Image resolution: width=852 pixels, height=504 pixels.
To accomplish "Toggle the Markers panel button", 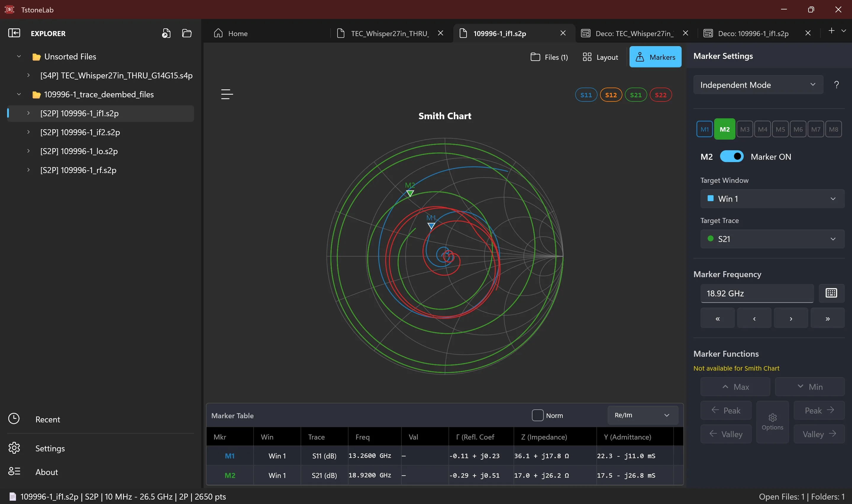I will (x=655, y=57).
